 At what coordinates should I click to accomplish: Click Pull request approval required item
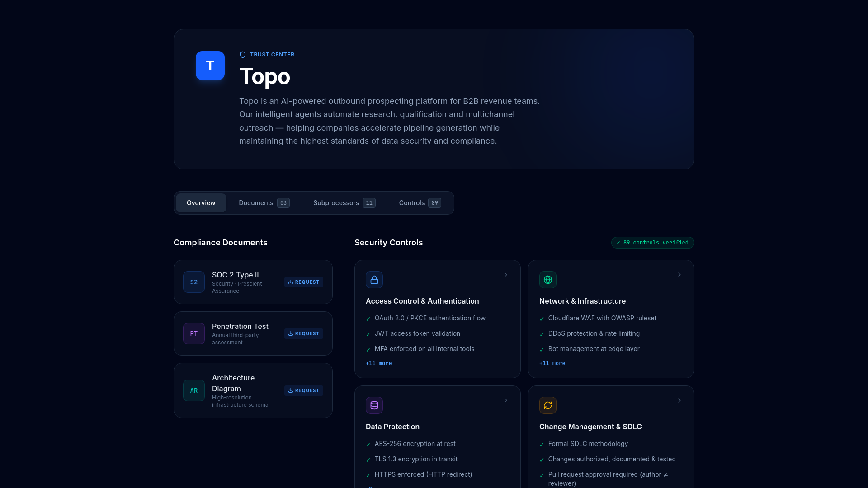point(608,479)
